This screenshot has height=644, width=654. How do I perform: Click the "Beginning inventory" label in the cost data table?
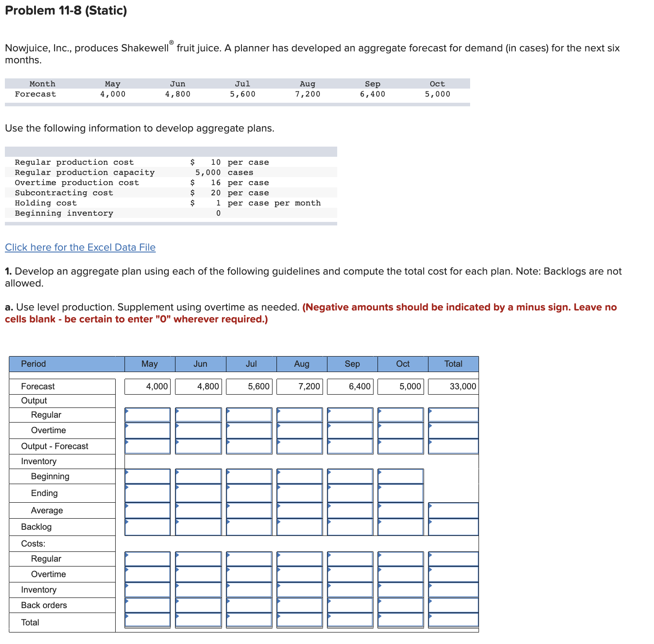pos(64,213)
